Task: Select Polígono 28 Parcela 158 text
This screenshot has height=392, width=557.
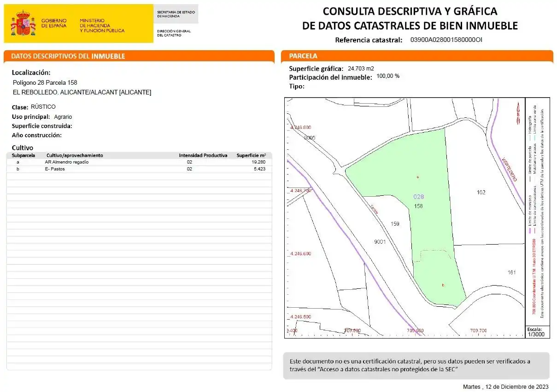Action: (45, 82)
